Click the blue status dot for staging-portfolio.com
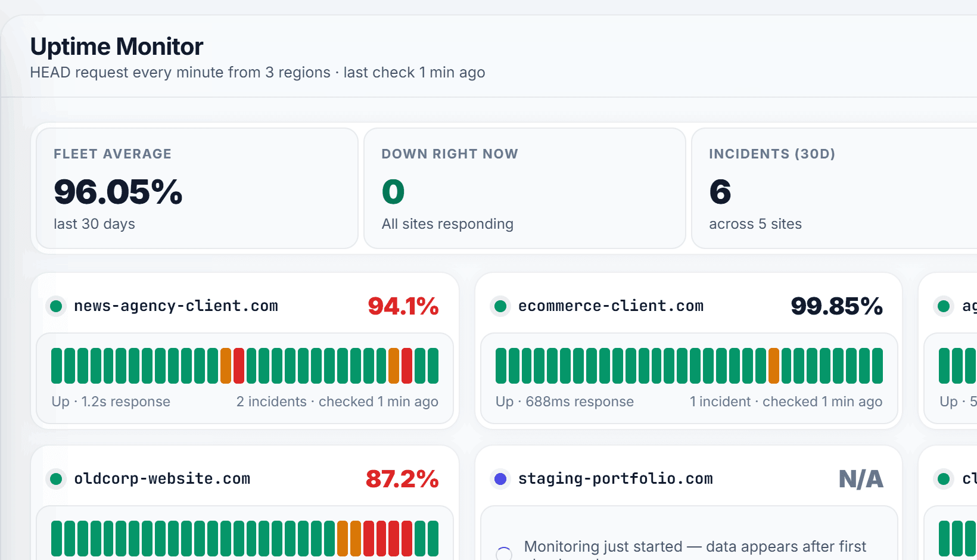 tap(501, 479)
